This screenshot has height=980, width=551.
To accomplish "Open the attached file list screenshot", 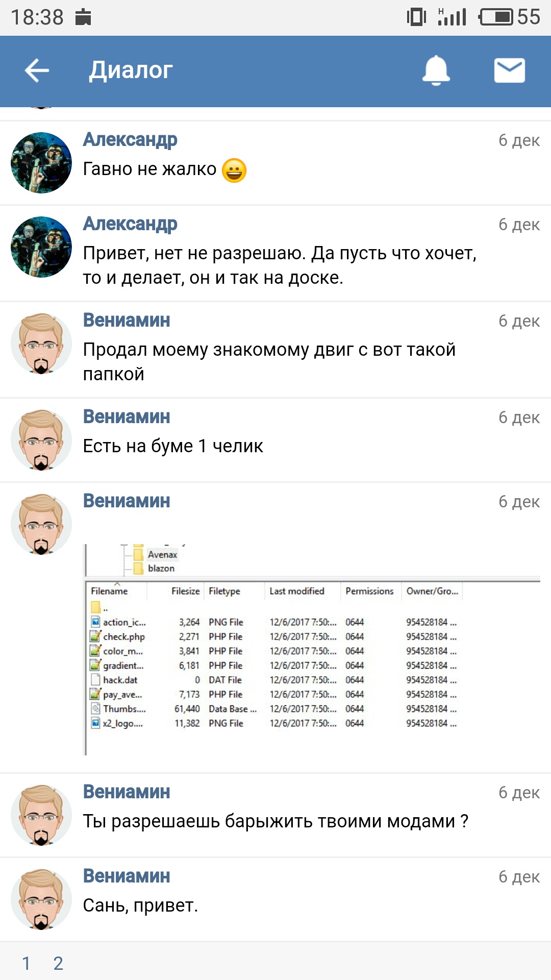I will pos(312,649).
